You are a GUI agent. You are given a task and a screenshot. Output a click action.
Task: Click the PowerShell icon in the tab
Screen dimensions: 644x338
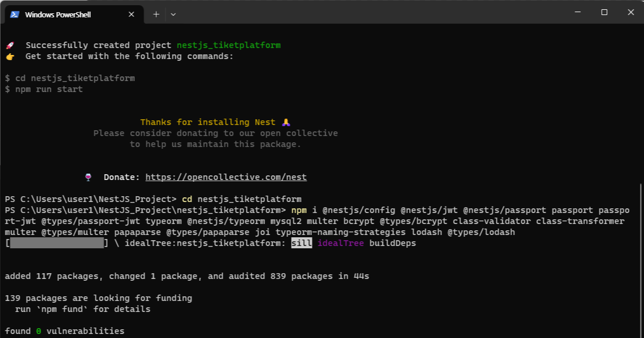(15, 14)
